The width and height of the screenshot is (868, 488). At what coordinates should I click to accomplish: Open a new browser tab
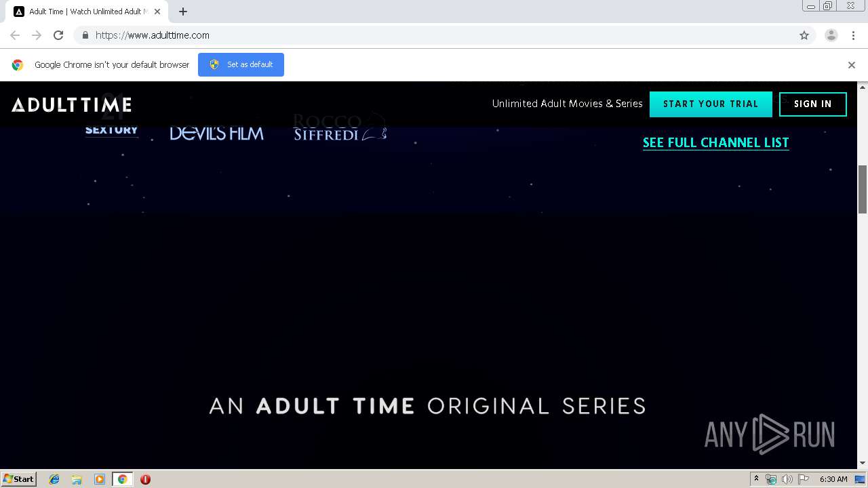click(x=183, y=12)
